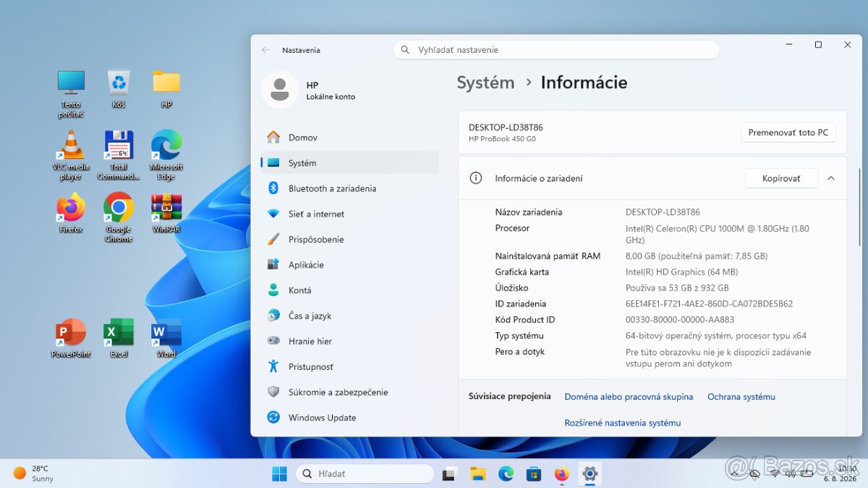The image size is (868, 488).
Task: Select the Excel desktop shortcut
Action: click(119, 338)
